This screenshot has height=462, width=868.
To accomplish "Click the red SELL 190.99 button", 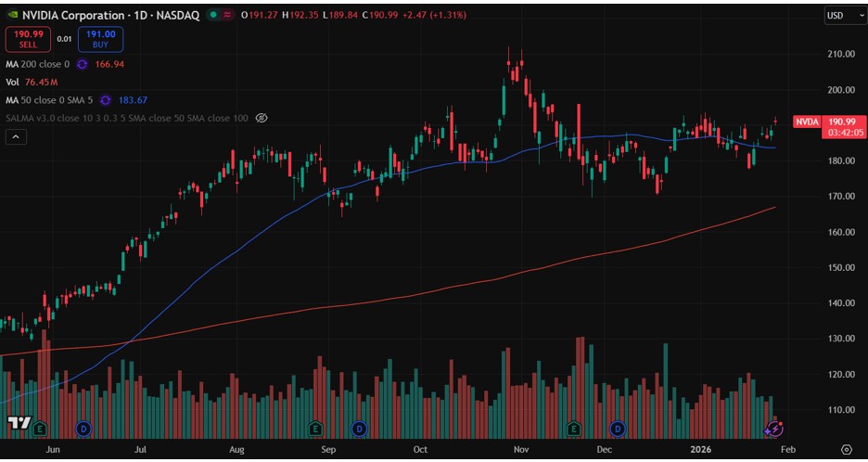I will [28, 39].
